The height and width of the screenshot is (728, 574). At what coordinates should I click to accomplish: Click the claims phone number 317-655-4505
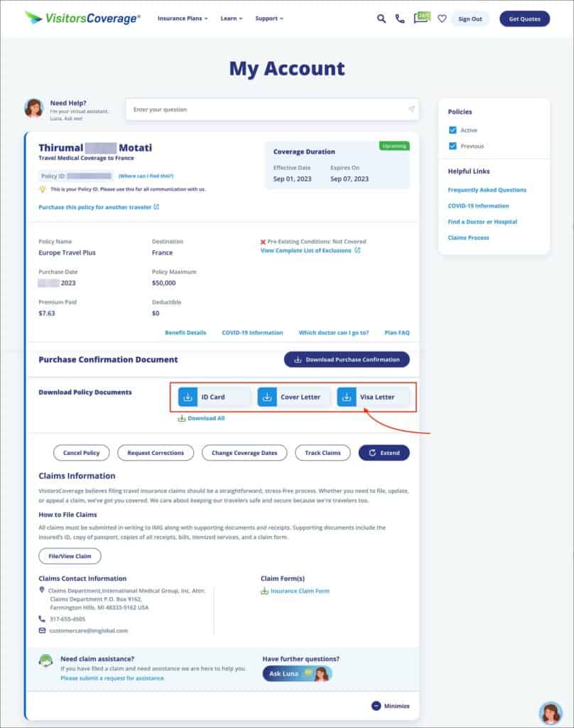pos(67,619)
